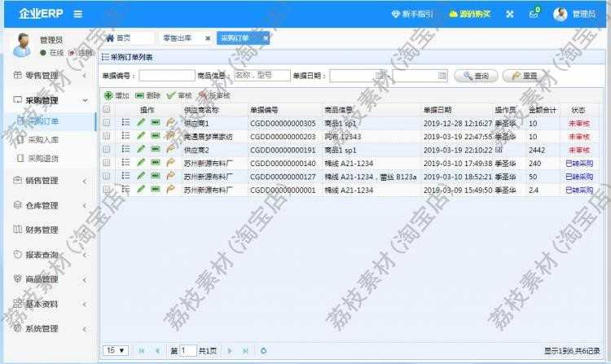Focus the 商品信息 name/model input field
The height and width of the screenshot is (364, 611).
262,76
